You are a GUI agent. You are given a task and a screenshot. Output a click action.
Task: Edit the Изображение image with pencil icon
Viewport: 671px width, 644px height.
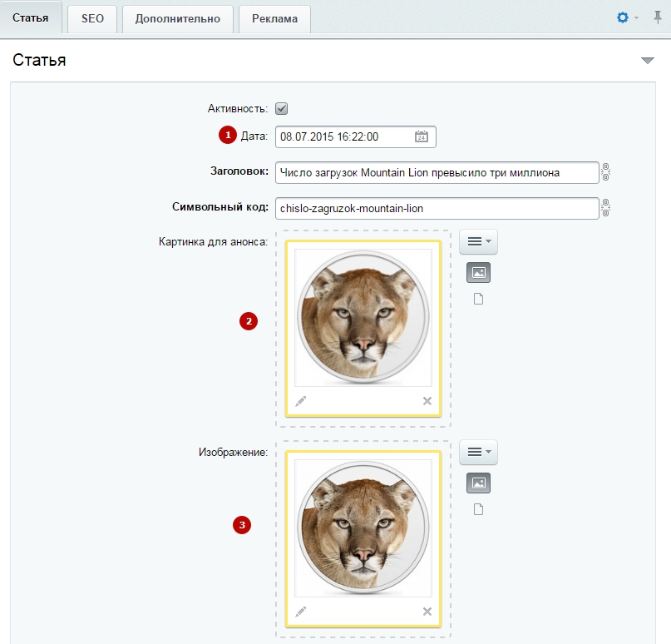tap(300, 612)
